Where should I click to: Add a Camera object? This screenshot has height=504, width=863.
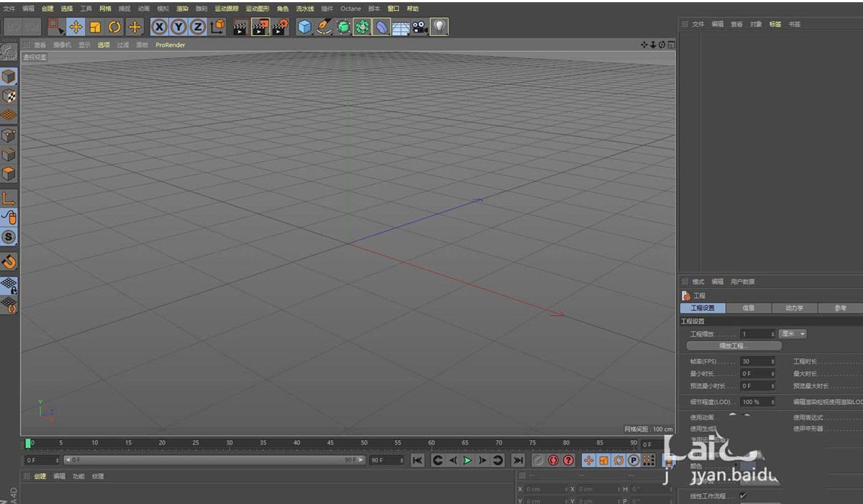click(x=420, y=27)
